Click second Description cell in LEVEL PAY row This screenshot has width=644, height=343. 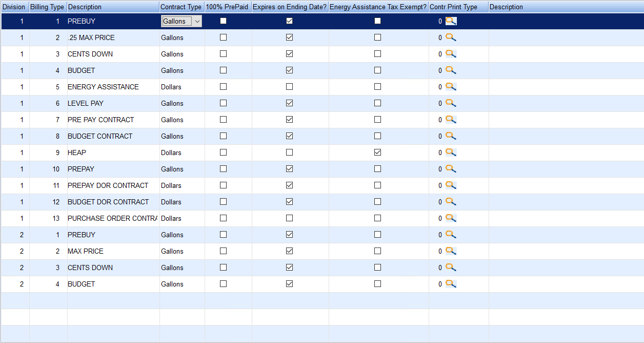566,103
